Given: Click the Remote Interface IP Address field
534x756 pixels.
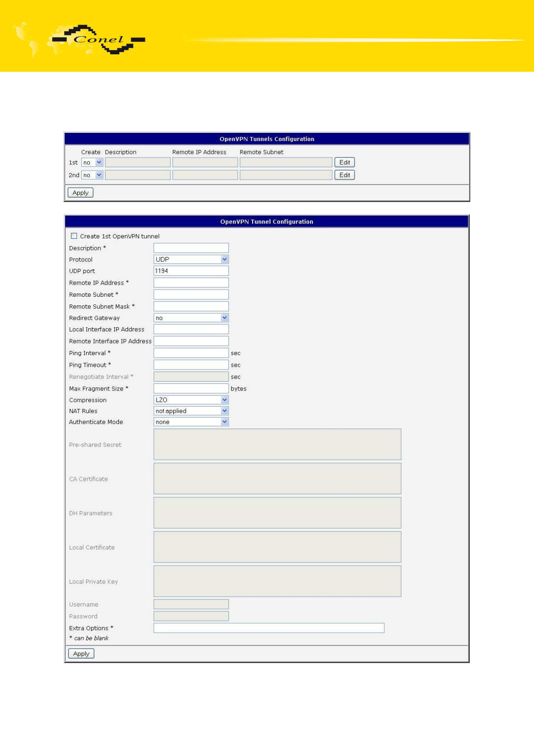Looking at the screenshot, I should click(191, 341).
